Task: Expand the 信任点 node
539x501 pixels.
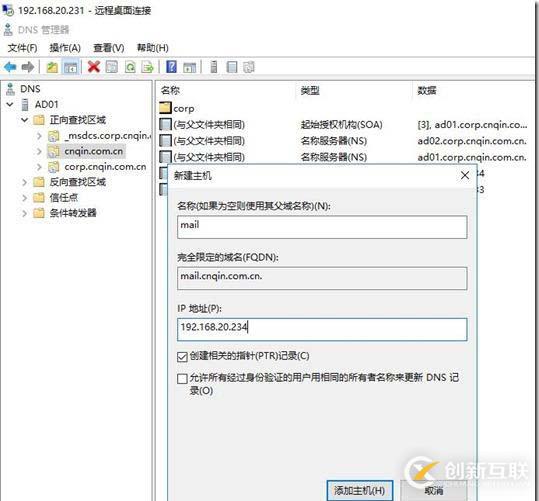Action: click(x=24, y=198)
